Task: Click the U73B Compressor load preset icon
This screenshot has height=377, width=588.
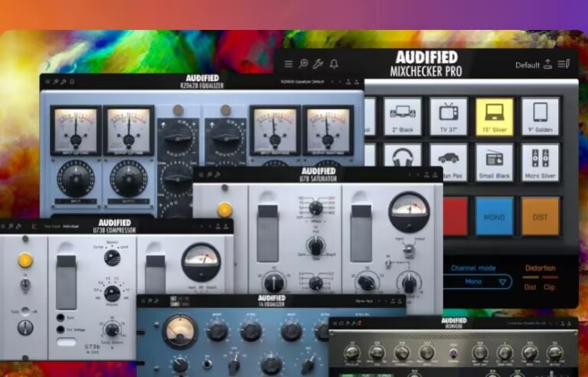Action: [217, 226]
